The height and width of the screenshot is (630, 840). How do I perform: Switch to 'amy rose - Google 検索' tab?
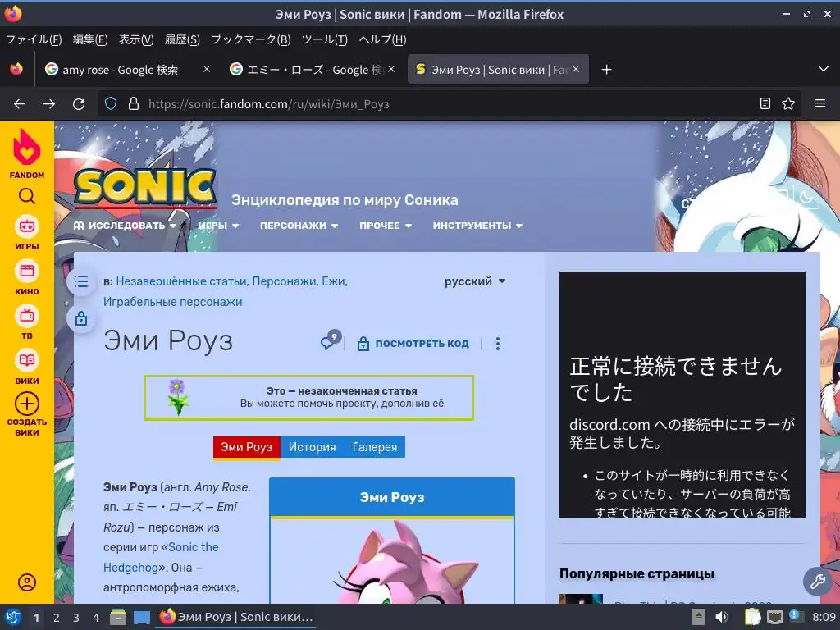click(x=120, y=70)
